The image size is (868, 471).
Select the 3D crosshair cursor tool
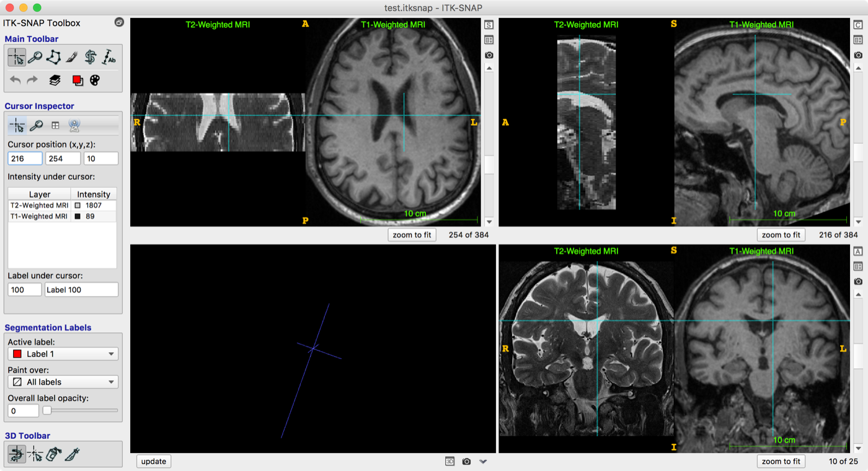[x=35, y=455]
